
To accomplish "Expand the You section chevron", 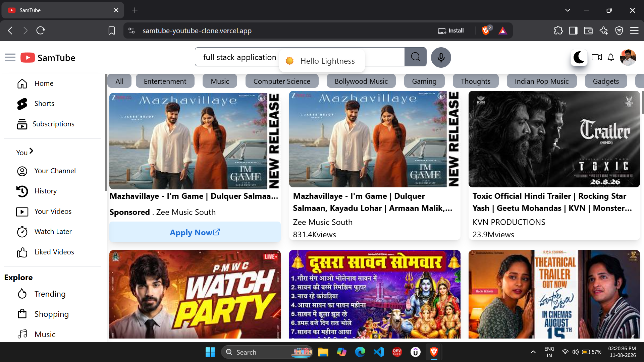I will tap(31, 151).
